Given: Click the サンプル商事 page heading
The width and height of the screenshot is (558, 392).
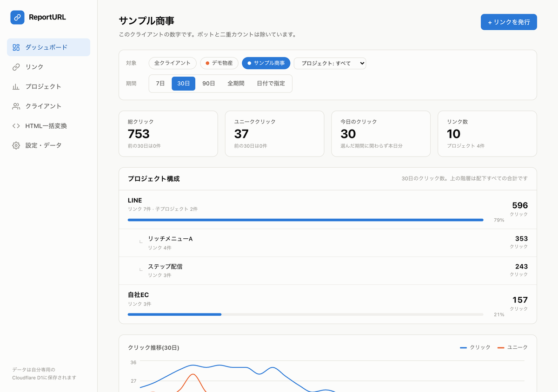Looking at the screenshot, I should pyautogui.click(x=147, y=20).
